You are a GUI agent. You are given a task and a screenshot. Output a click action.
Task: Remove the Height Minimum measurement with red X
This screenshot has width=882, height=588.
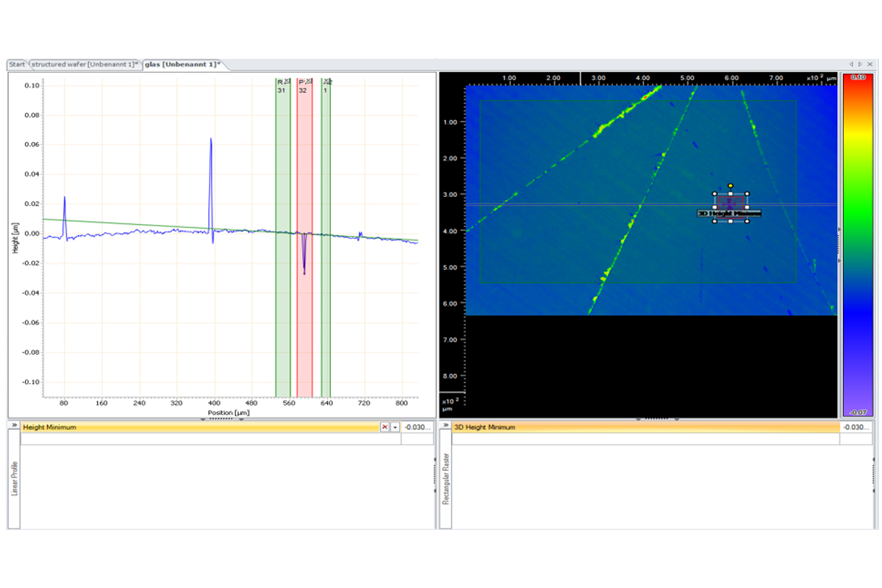click(384, 427)
